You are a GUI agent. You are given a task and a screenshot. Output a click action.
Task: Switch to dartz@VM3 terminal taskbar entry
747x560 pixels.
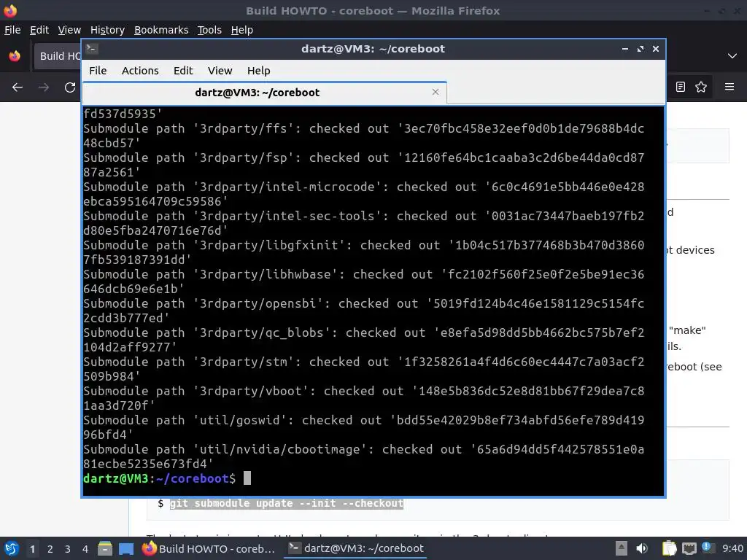[x=356, y=548]
